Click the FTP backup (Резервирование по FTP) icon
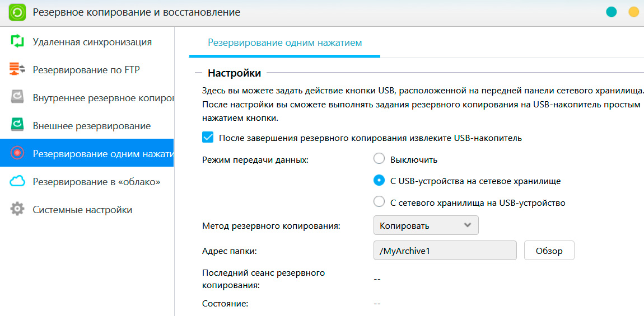Viewport: 644px width, 316px height. pos(18,69)
